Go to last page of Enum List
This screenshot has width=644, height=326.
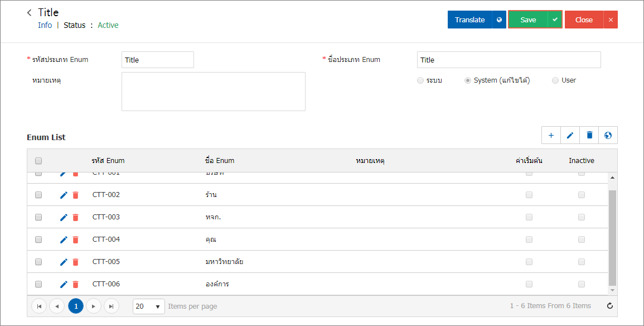point(112,306)
